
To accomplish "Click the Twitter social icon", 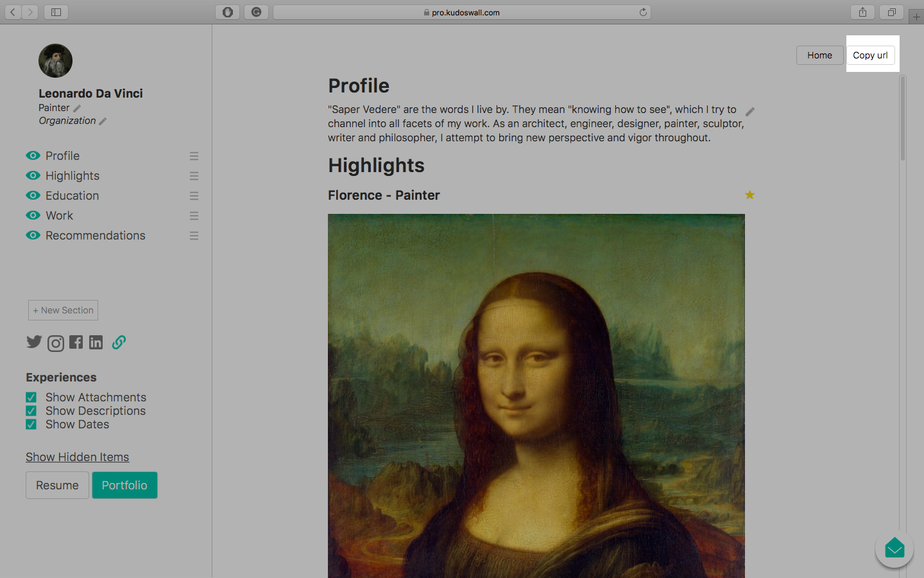I will [x=34, y=342].
